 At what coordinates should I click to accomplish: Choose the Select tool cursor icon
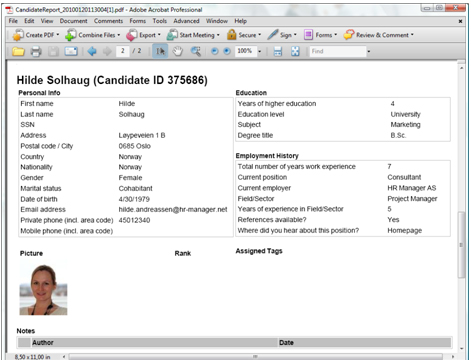point(160,51)
